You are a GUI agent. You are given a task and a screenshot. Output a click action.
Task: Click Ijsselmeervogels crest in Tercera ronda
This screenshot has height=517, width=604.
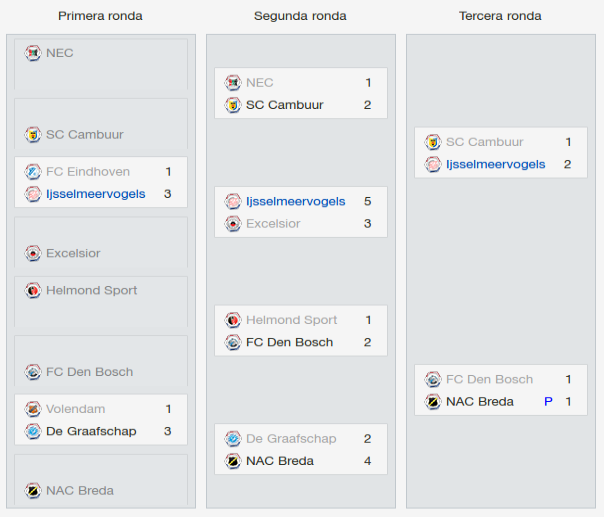(x=433, y=164)
